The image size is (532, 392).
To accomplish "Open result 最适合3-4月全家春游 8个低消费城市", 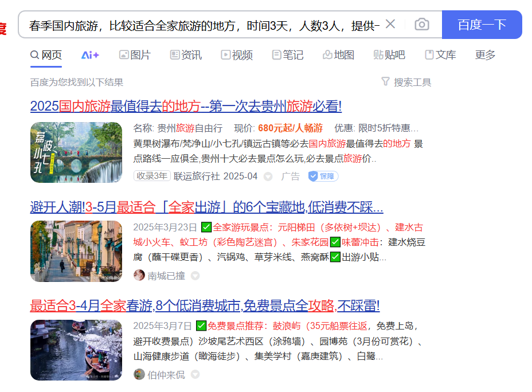I will tap(205, 305).
